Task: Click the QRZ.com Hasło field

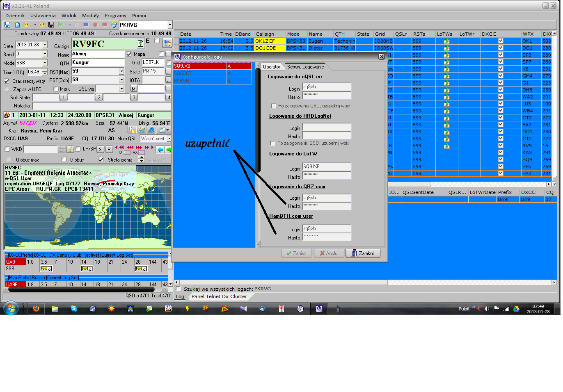Action: pyautogui.click(x=327, y=206)
